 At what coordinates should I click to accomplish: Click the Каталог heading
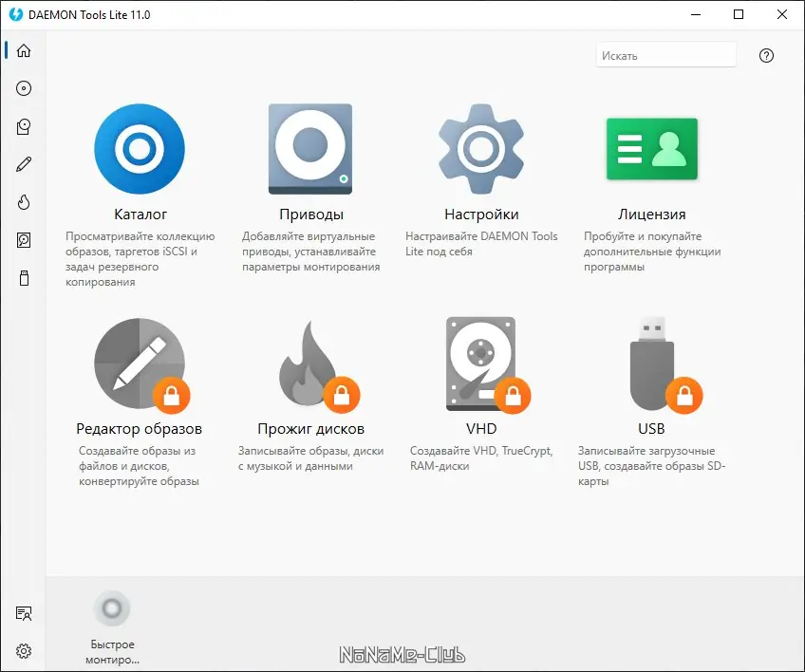tap(140, 215)
